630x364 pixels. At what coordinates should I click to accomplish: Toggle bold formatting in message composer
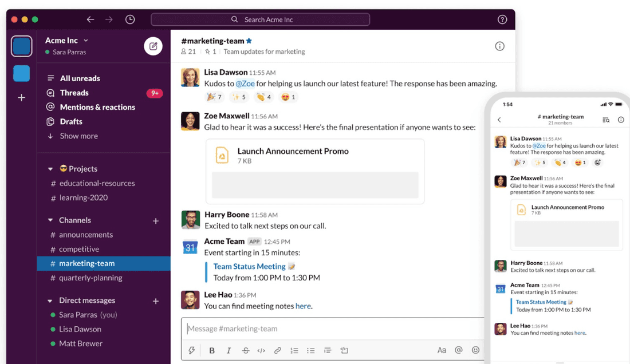click(x=212, y=350)
